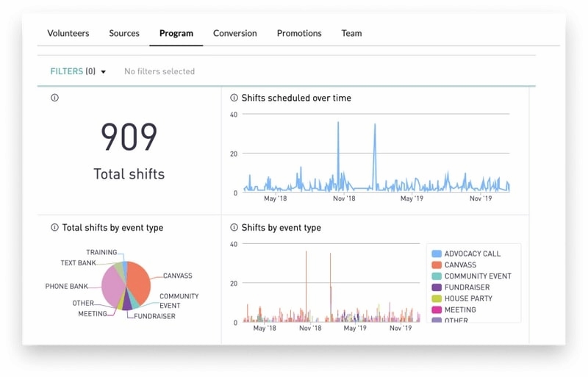Image resolution: width=588 pixels, height=377 pixels.
Task: Click May '18 on Shifts scheduled chart axis
Action: point(275,198)
